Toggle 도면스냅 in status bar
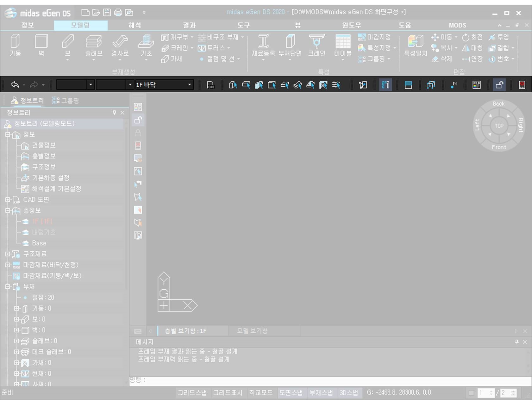This screenshot has width=532, height=400. click(x=291, y=393)
